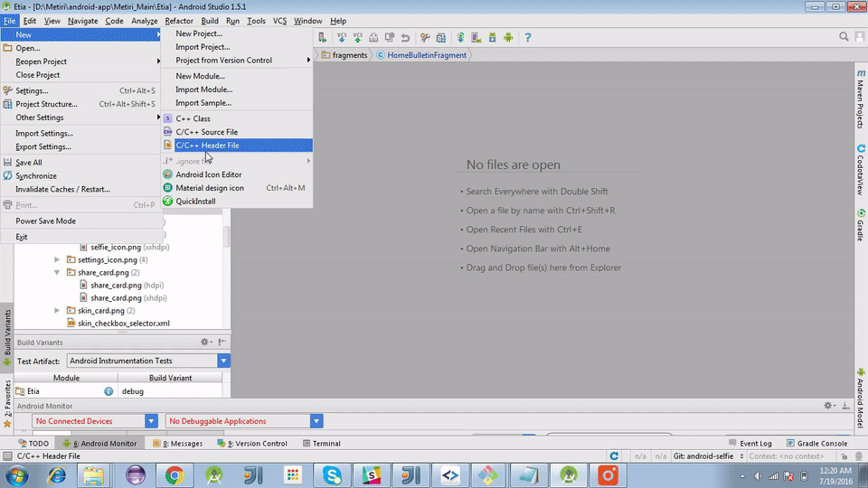
Task: Expand skin_card.png tree node
Action: 57,310
